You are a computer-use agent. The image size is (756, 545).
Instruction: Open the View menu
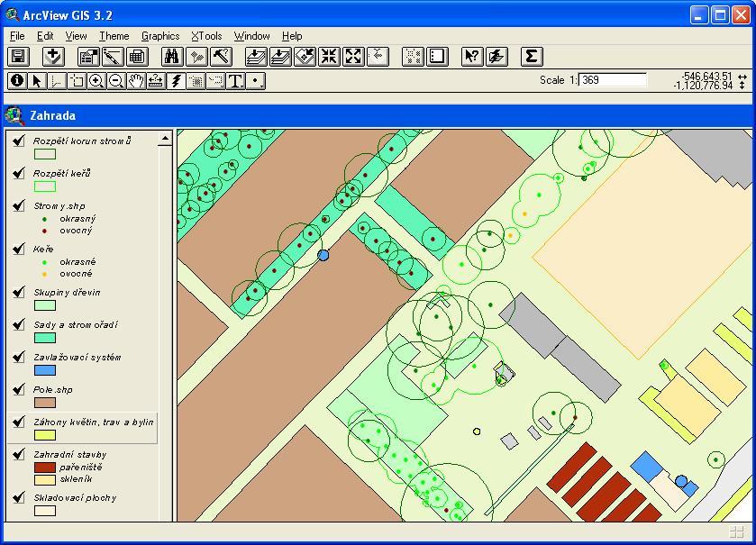tap(76, 36)
